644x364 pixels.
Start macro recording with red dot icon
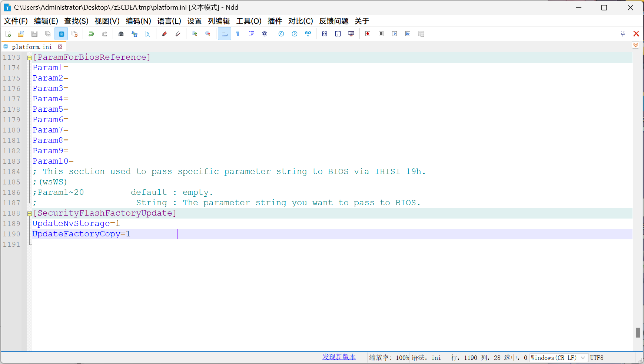coord(368,34)
